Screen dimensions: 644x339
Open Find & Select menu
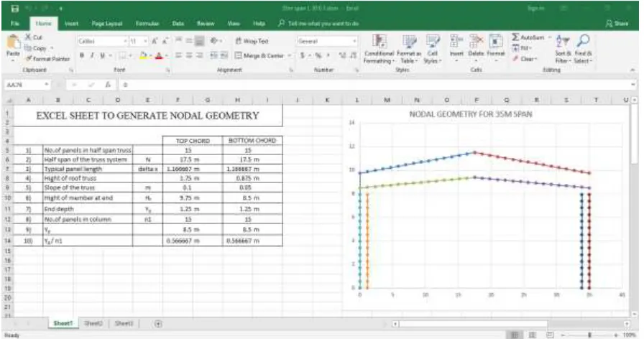pos(583,49)
